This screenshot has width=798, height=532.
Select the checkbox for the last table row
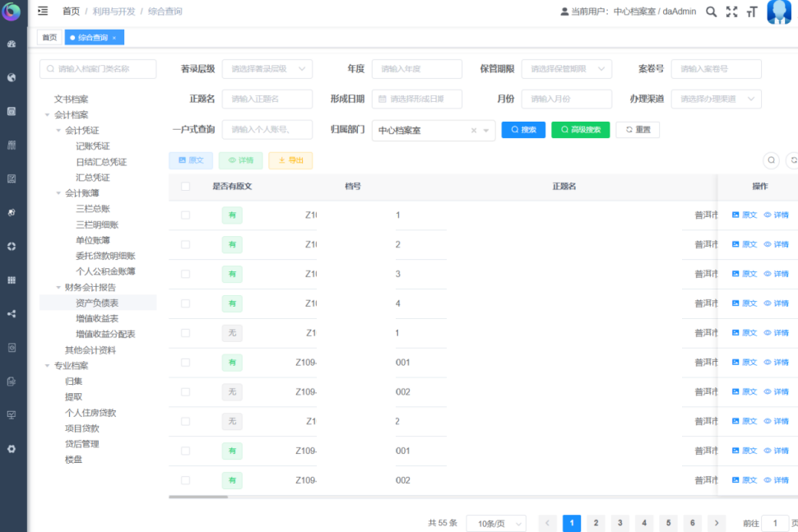[185, 480]
